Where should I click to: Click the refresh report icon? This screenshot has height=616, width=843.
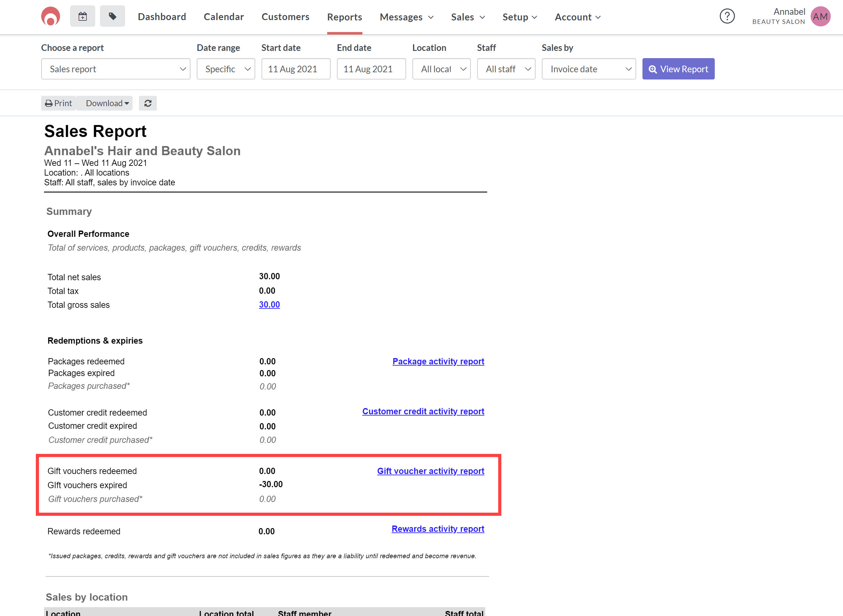(x=148, y=103)
